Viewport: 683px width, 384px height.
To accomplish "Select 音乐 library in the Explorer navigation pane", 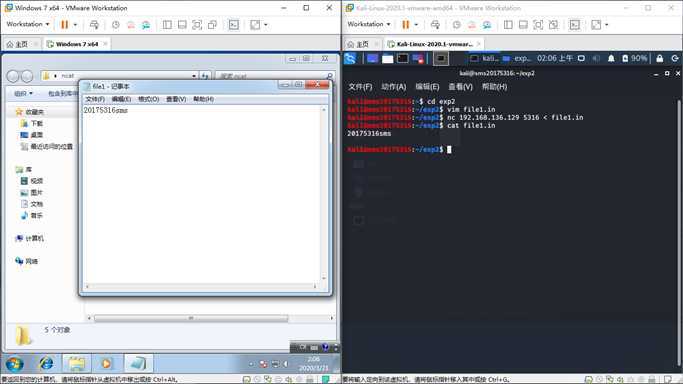I will pos(32,216).
